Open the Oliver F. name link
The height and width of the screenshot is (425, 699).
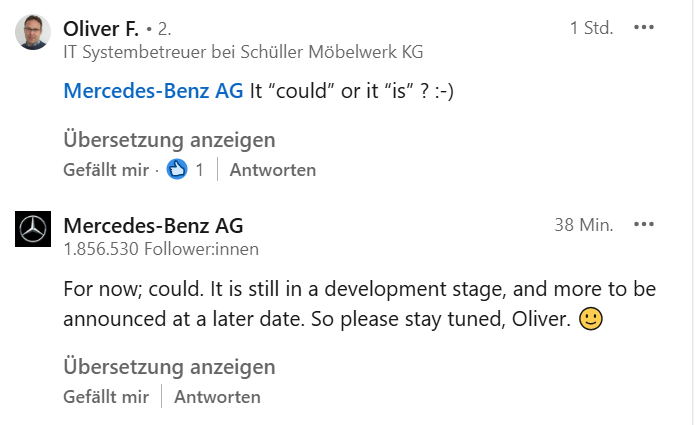pos(101,27)
